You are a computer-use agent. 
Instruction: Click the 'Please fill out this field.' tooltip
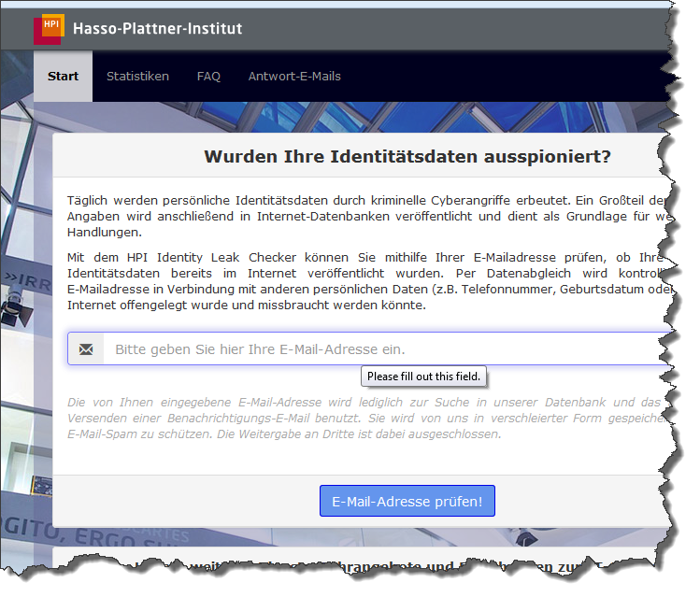423,377
